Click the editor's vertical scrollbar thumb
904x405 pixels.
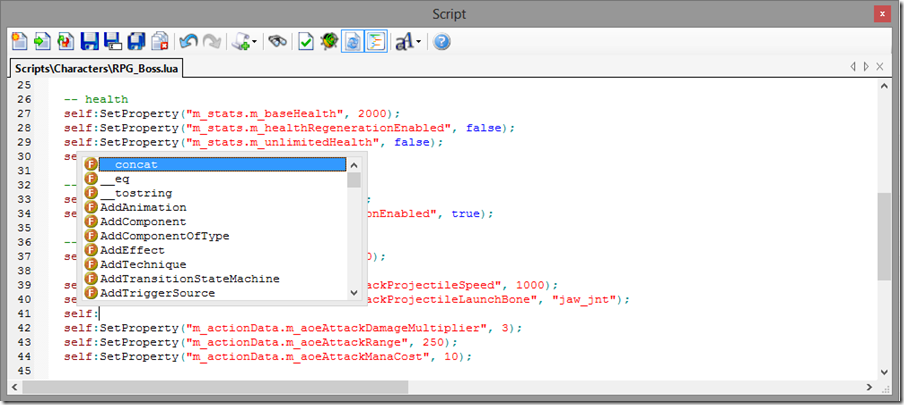pyautogui.click(x=884, y=235)
